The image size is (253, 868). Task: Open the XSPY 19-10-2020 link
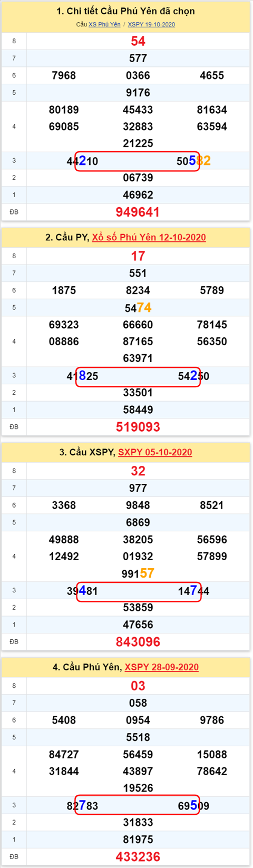coord(151,24)
